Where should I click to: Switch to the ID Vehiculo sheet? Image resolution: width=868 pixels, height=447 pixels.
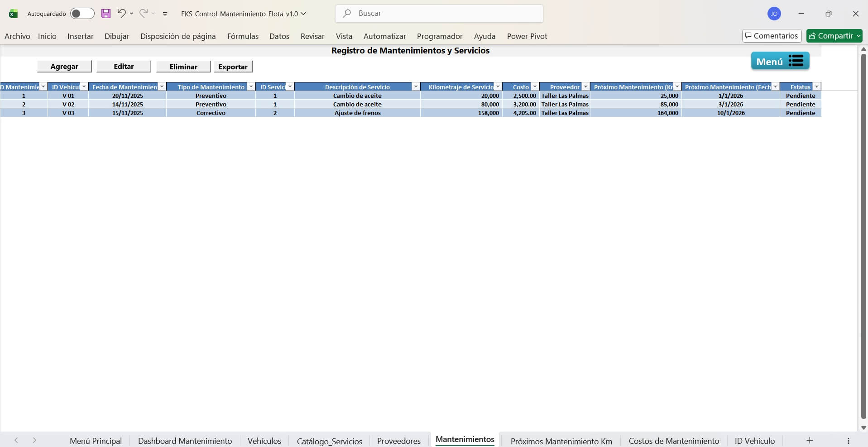click(x=755, y=441)
